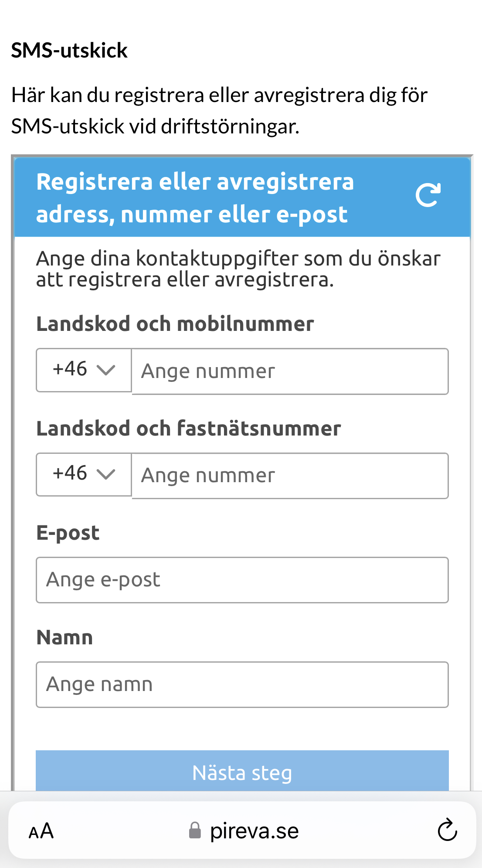Click the Landskod och mobilnummer label
Image resolution: width=482 pixels, height=868 pixels.
tap(175, 323)
